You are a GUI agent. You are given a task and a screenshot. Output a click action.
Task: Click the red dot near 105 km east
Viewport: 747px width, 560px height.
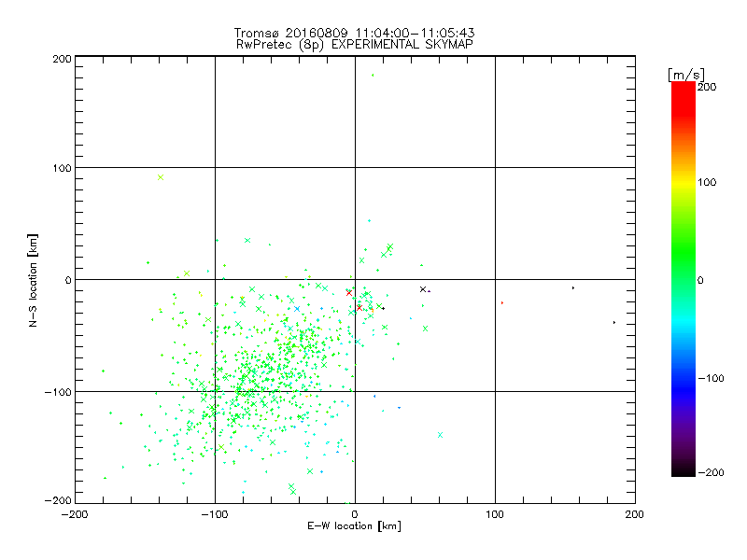(502, 302)
